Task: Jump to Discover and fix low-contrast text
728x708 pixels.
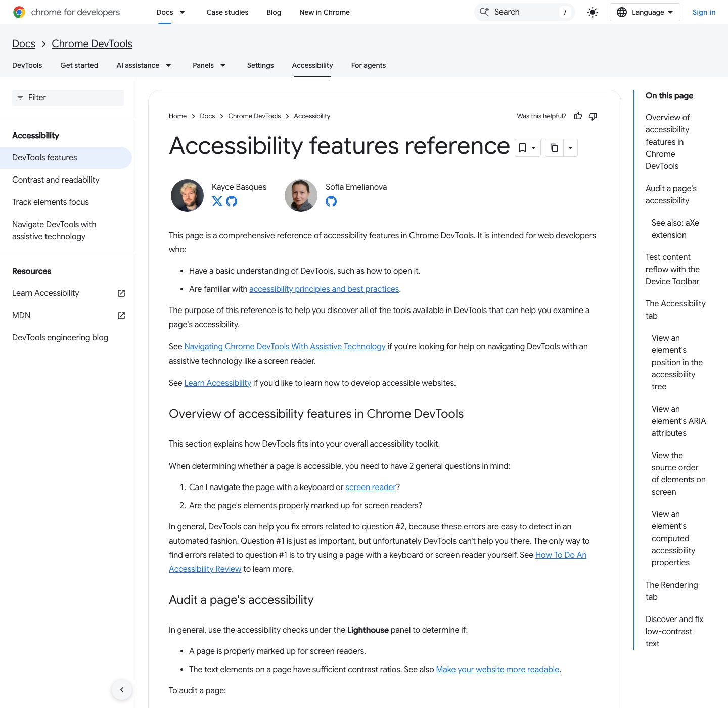Action: point(674,632)
